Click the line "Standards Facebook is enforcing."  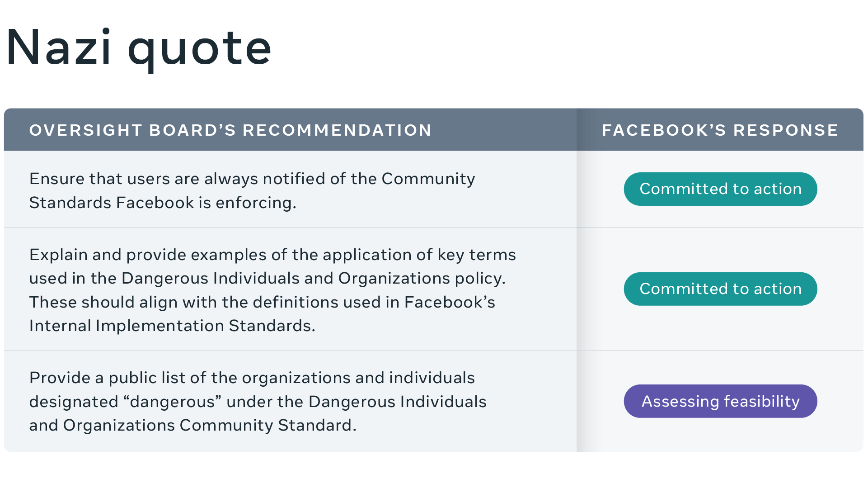click(163, 203)
